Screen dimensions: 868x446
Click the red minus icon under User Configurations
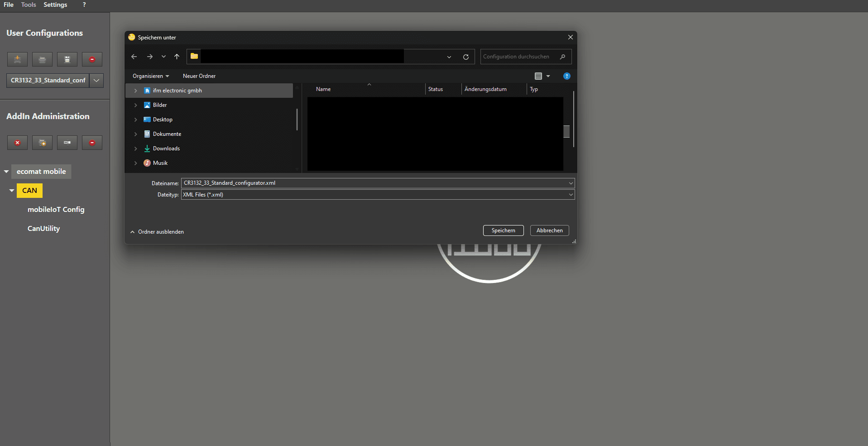point(92,59)
